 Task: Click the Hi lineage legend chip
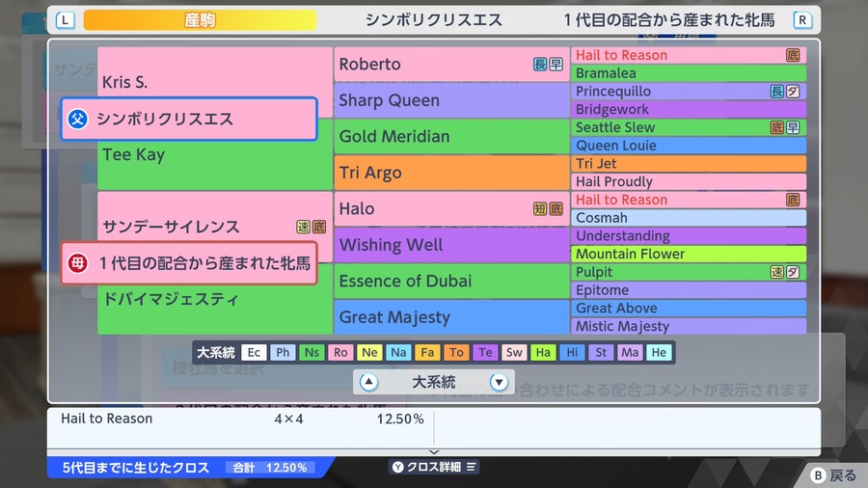tap(572, 352)
